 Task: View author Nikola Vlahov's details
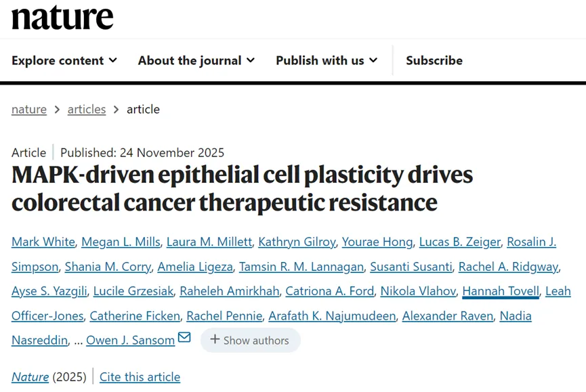click(x=418, y=291)
